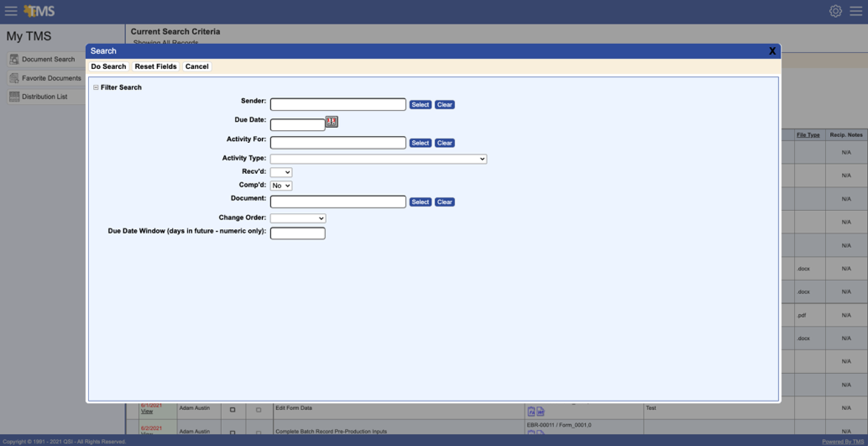
Task: Open the settings gear icon in header
Action: coord(836,11)
